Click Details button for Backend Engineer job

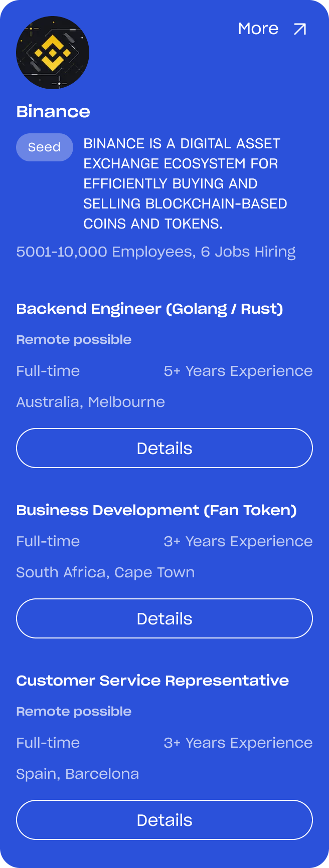coord(164,448)
